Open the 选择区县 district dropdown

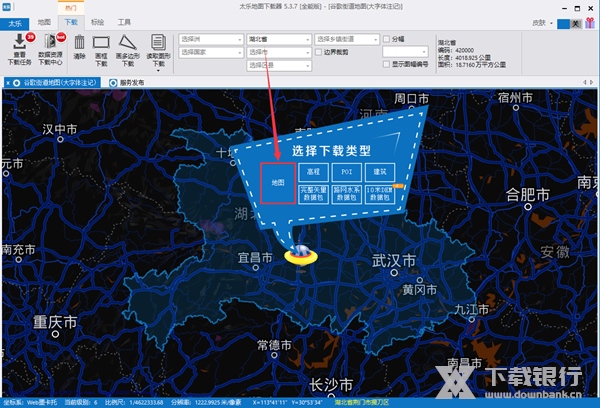tap(279, 65)
